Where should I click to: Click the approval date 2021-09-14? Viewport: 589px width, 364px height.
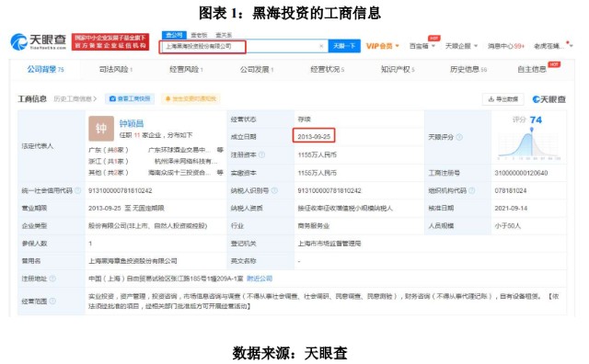coord(511,209)
